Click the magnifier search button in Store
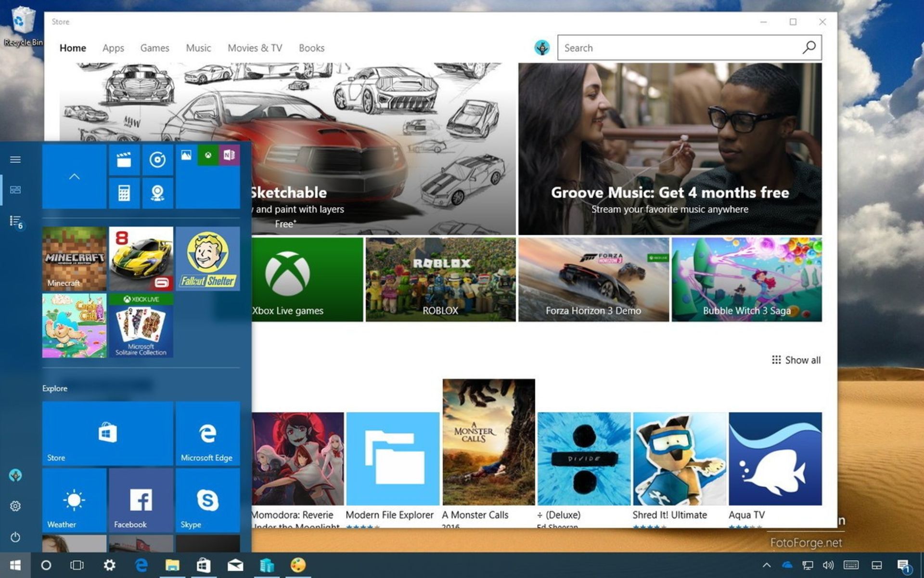The height and width of the screenshot is (578, 924). click(x=809, y=47)
